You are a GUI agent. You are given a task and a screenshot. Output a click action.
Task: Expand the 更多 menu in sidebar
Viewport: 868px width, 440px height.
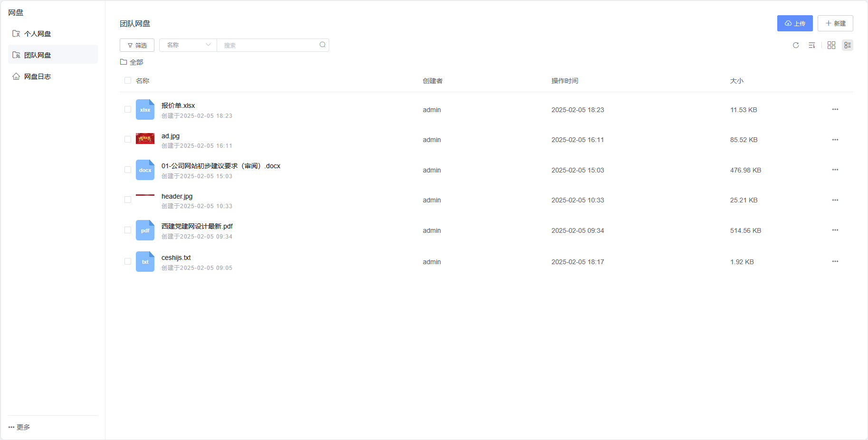pos(19,427)
